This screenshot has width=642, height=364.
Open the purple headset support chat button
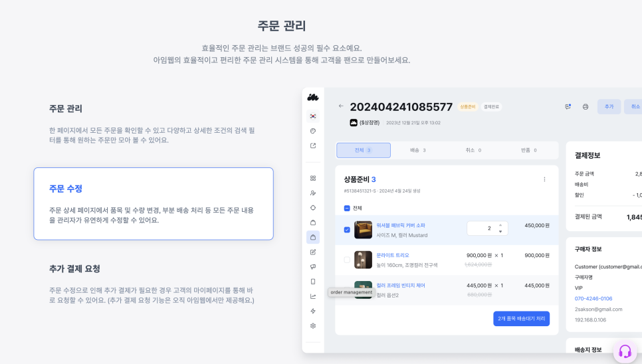click(x=625, y=351)
